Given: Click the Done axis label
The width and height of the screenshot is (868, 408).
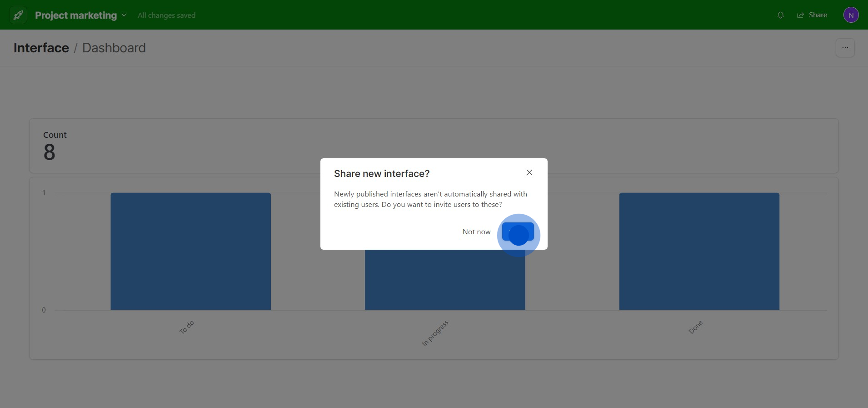Looking at the screenshot, I should [695, 327].
